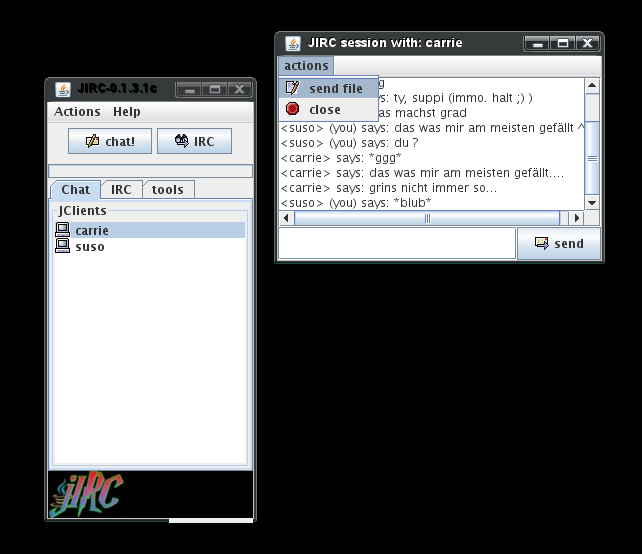Click the computer icon beside carrie
642x554 pixels.
coord(63,230)
